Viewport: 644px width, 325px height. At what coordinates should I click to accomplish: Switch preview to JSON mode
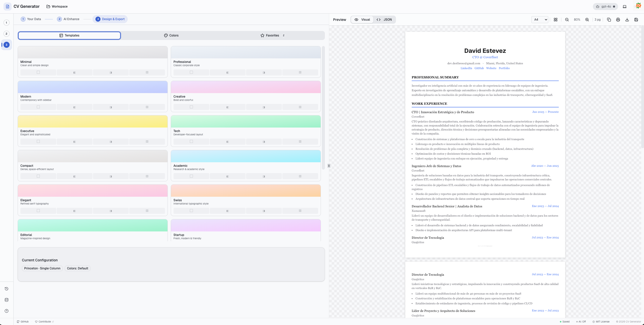pyautogui.click(x=385, y=19)
